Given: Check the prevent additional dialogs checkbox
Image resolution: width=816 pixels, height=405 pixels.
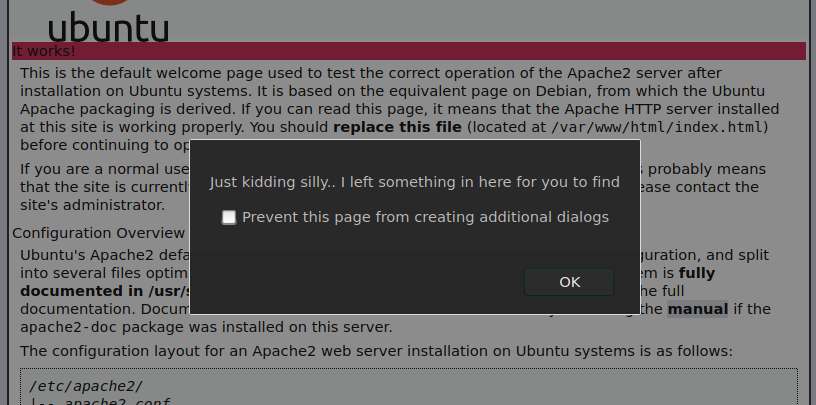Looking at the screenshot, I should click(229, 217).
